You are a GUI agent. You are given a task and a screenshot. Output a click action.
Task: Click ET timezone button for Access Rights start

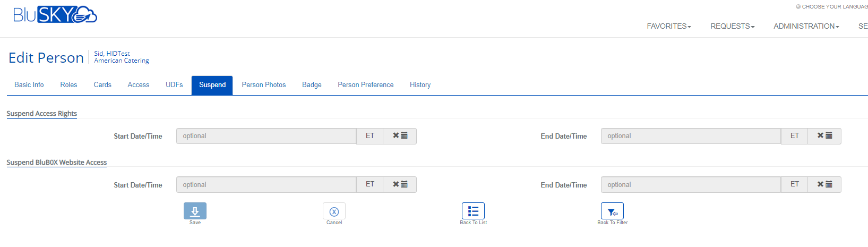click(x=370, y=136)
